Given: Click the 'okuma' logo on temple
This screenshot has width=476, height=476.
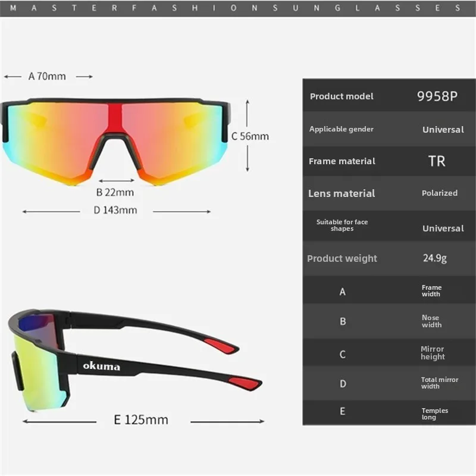Looking at the screenshot, I should [101, 366].
